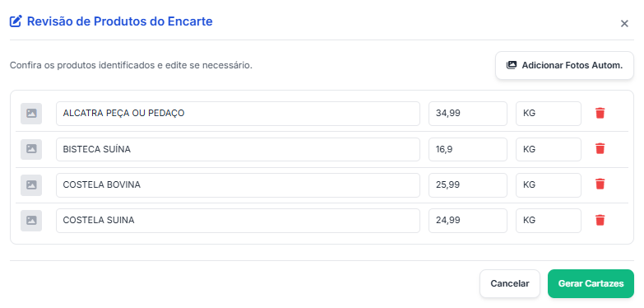Delete COSTELA SUINA product row
The image size is (644, 308).
click(600, 220)
